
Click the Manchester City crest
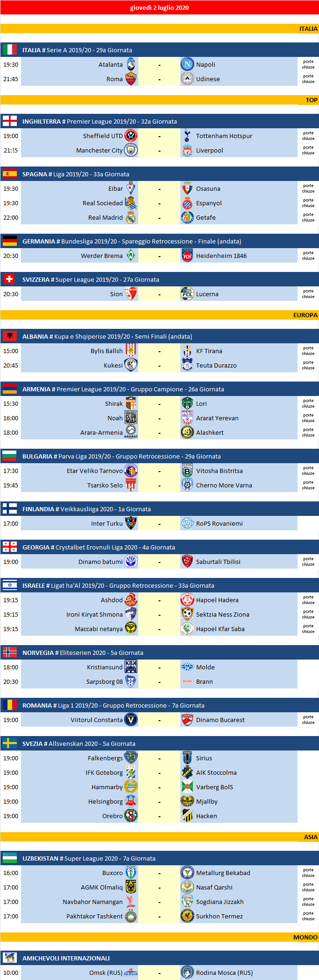(131, 150)
